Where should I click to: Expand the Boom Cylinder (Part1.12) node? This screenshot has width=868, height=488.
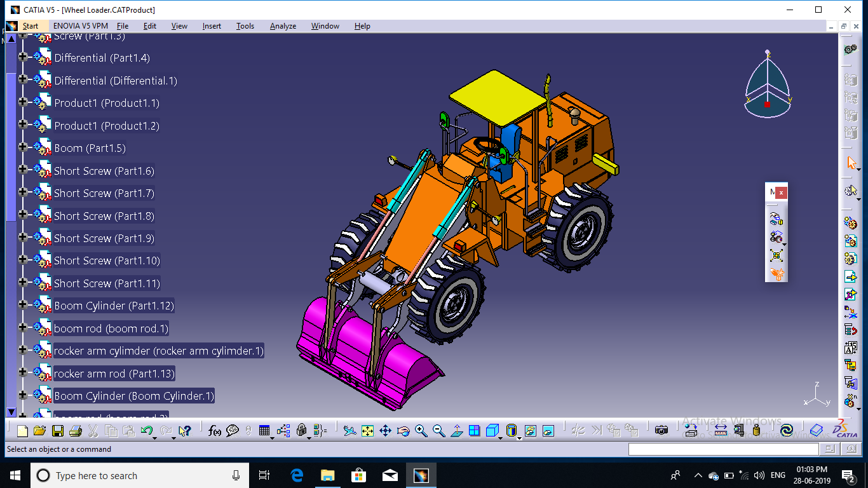pyautogui.click(x=24, y=304)
